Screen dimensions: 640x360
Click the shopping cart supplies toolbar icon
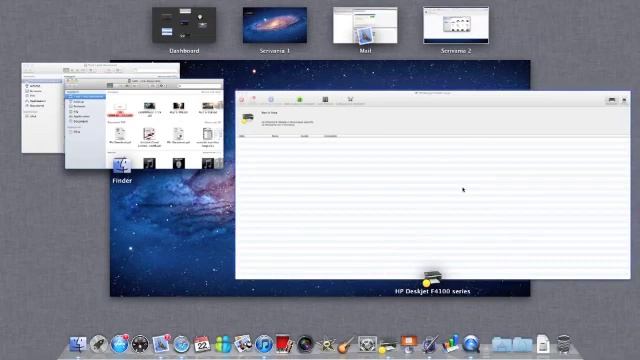tap(350, 99)
